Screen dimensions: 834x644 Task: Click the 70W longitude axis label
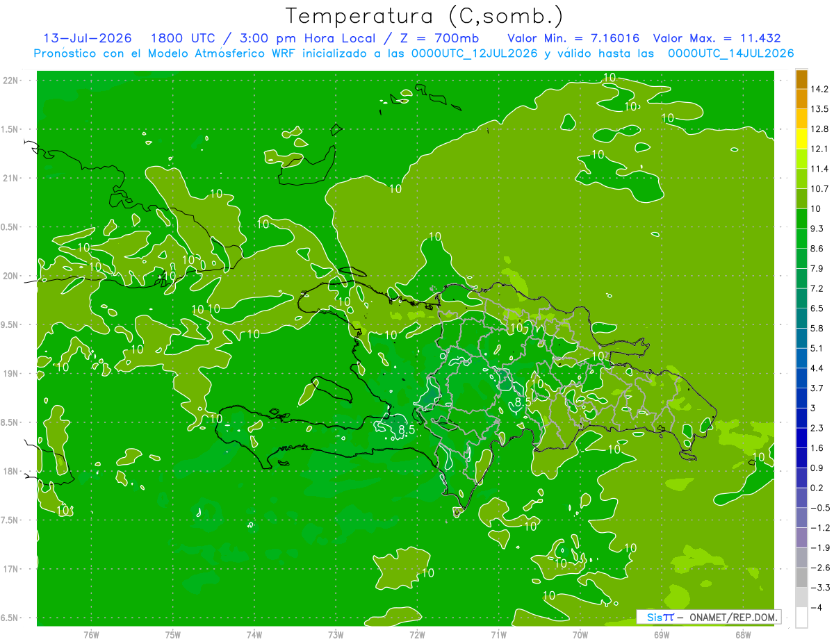point(580,635)
